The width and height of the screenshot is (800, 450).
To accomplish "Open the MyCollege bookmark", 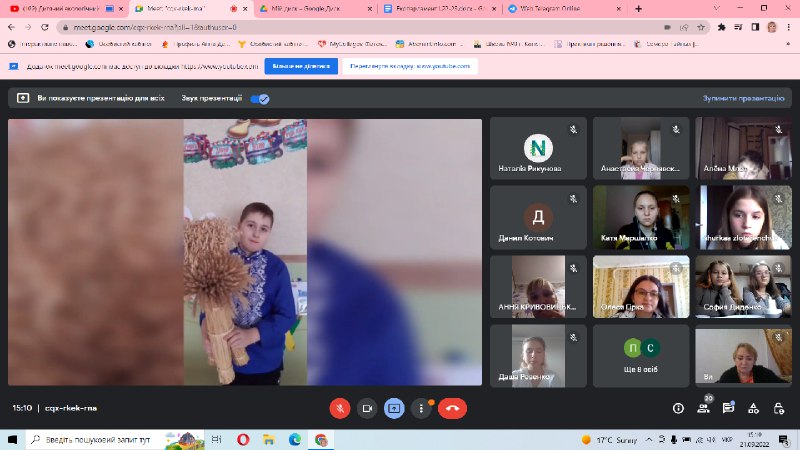I will [x=352, y=44].
